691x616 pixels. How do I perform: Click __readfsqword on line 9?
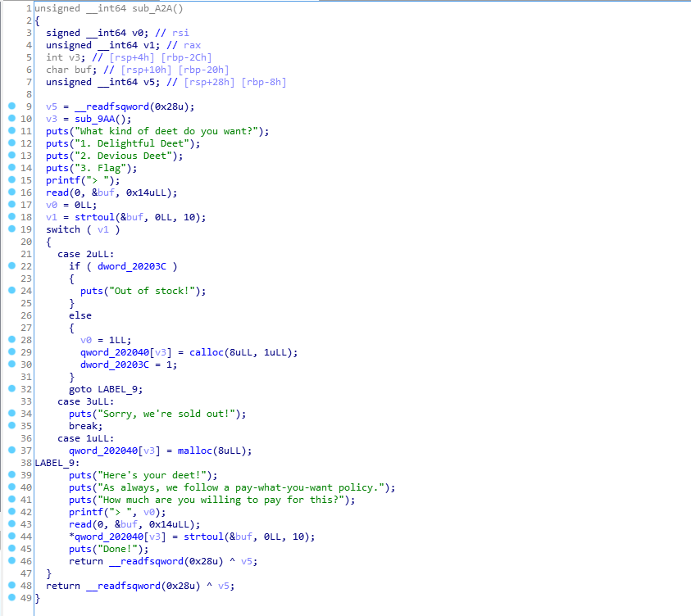[112, 106]
